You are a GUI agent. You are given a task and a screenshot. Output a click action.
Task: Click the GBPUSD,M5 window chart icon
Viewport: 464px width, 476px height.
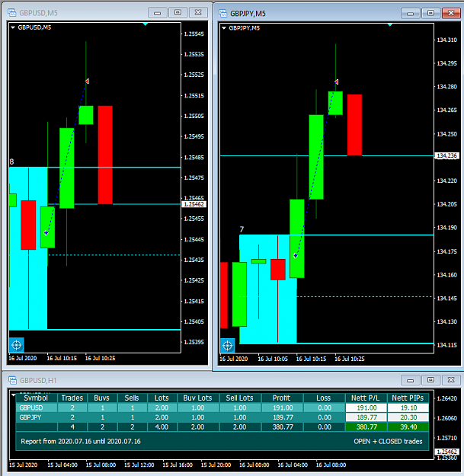tap(12, 12)
